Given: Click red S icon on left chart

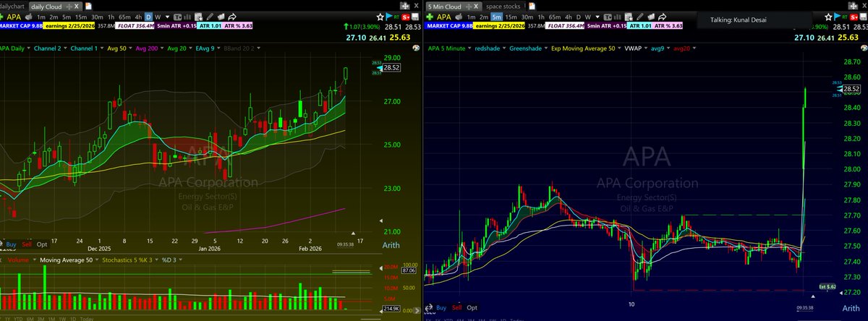Looking at the screenshot, I should pos(406,17).
